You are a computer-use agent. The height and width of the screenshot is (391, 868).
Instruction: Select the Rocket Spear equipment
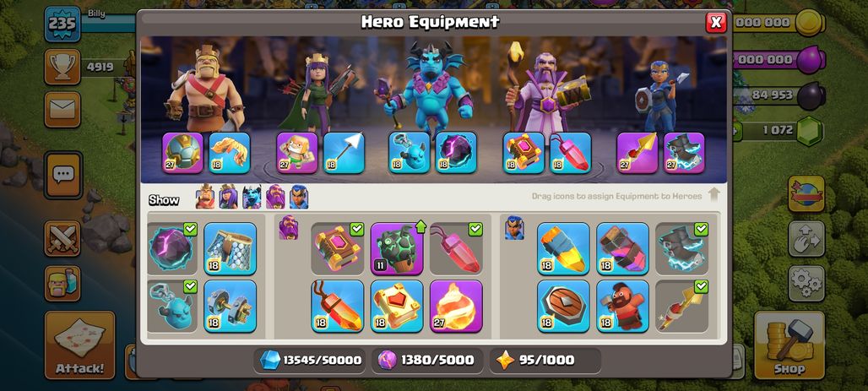[682, 307]
